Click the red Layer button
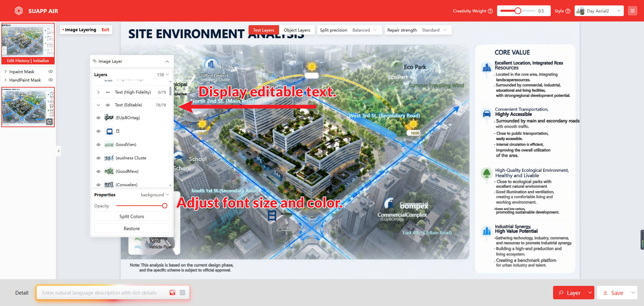 [570, 293]
